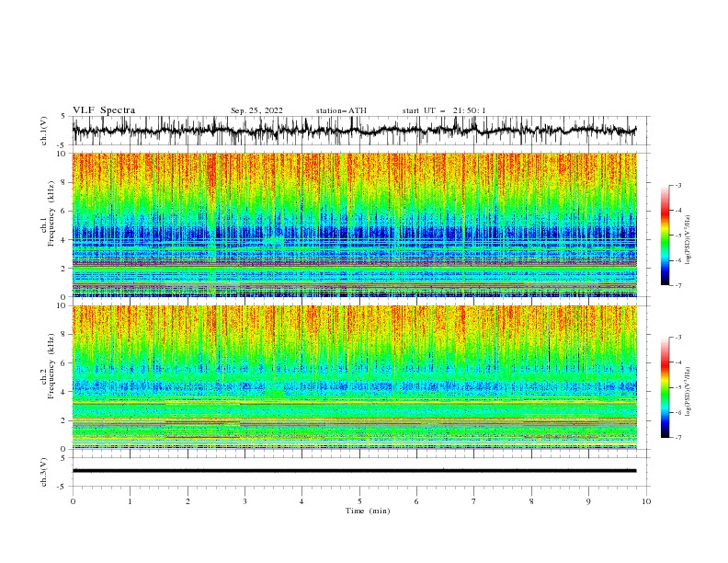Click the "-3" tick on upper colorbar

(677, 185)
